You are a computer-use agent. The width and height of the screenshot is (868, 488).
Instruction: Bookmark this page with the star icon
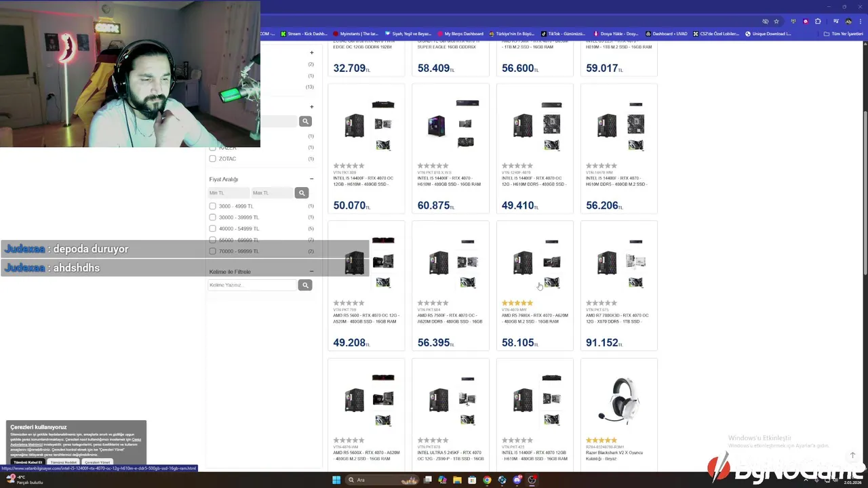click(776, 21)
